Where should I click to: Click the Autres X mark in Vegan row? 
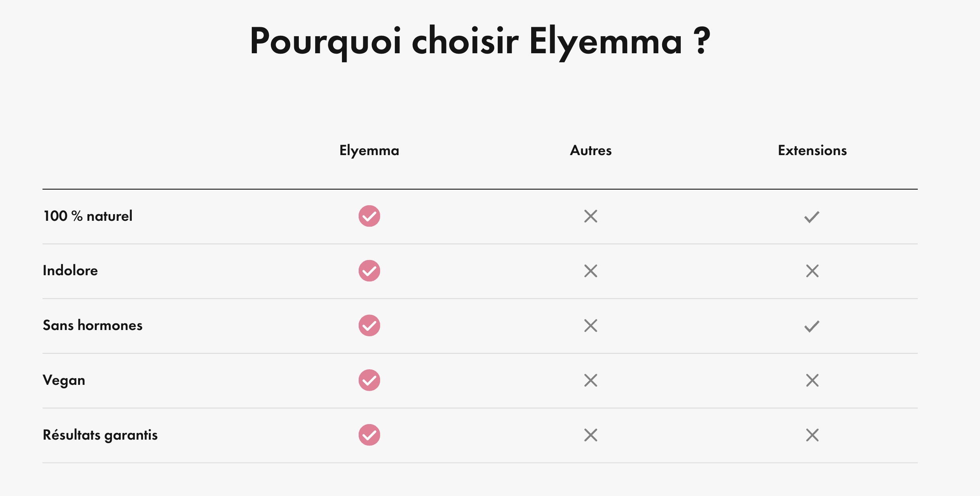[591, 380]
